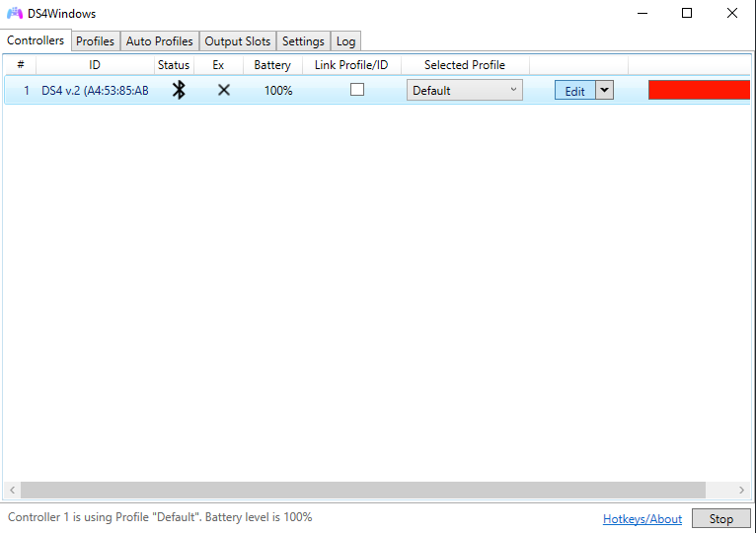Viewport: 756px width, 533px height.
Task: Toggle the Link Profile/ID checkbox
Action: pos(357,90)
